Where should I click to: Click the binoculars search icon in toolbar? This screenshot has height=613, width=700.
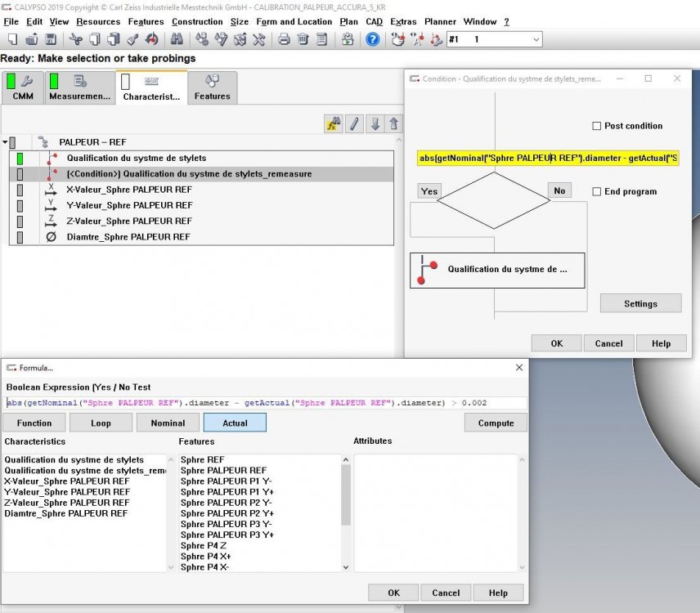click(x=176, y=39)
